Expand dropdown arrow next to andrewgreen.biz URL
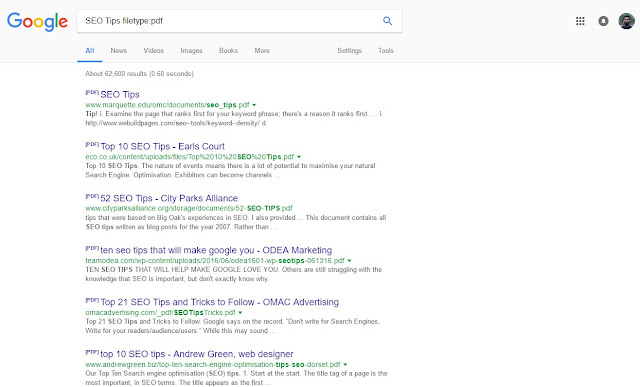The image size is (640, 387). pyautogui.click(x=345, y=364)
